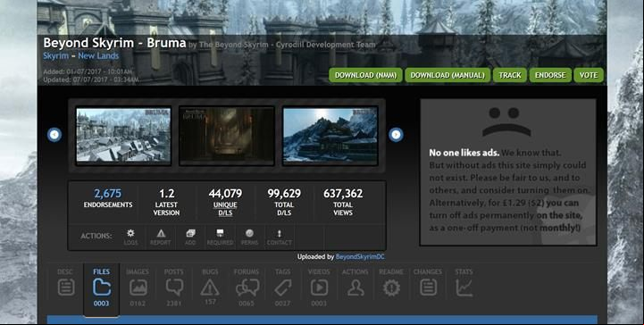This screenshot has height=325, width=644.
Task: Contact the author via the Contact icon
Action: click(280, 237)
